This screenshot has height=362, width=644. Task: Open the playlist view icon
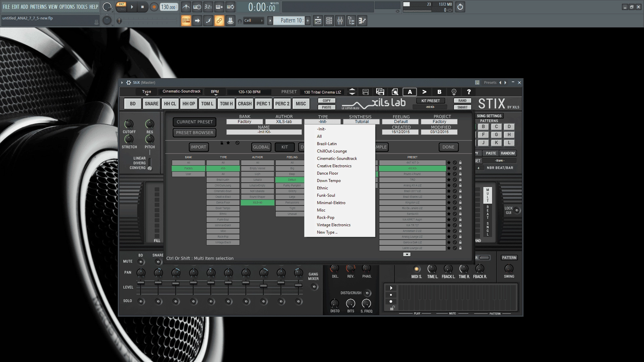click(x=318, y=21)
